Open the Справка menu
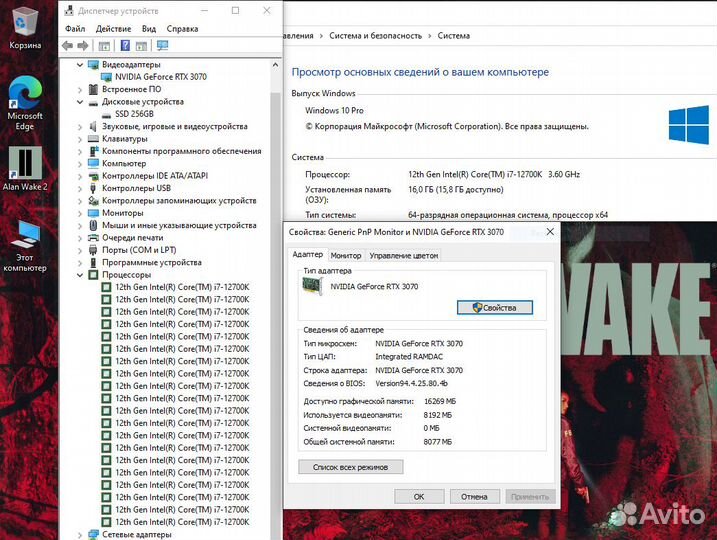The height and width of the screenshot is (540, 717). pos(182,29)
